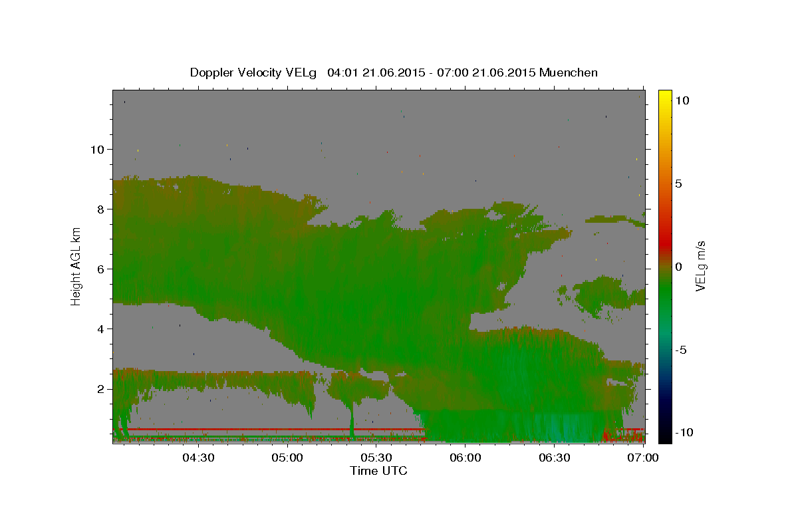This screenshot has width=798, height=532.
Task: Select height tick label 10
Action: pyautogui.click(x=97, y=150)
